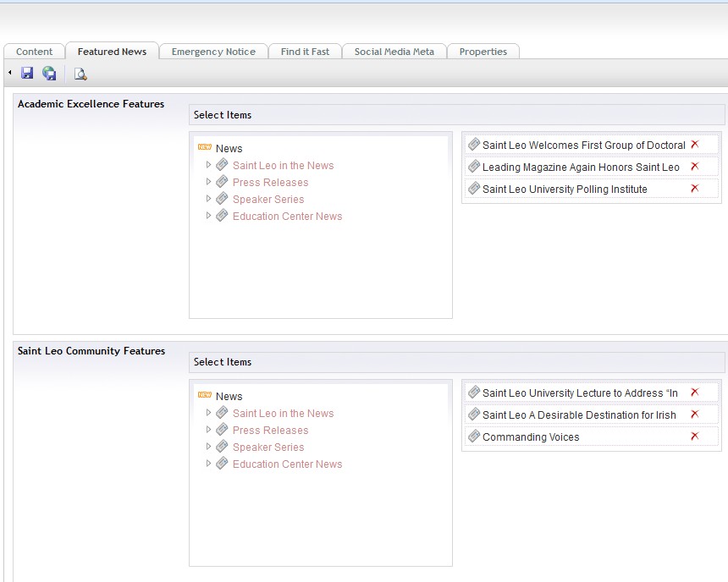Image resolution: width=728 pixels, height=582 pixels.
Task: Expand Press Releases in Community Features tree
Action: click(208, 429)
